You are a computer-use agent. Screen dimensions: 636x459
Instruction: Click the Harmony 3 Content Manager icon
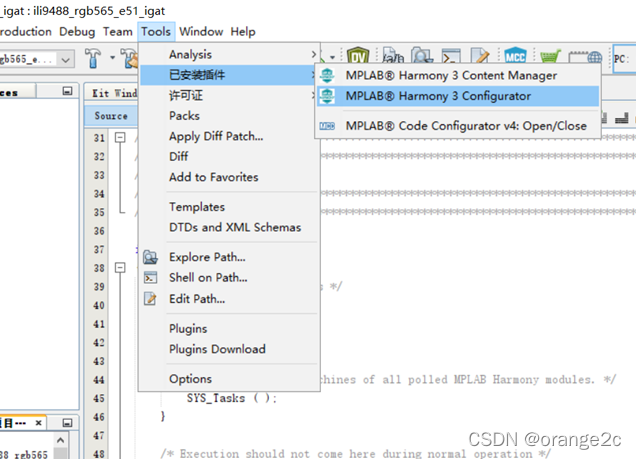(x=327, y=75)
